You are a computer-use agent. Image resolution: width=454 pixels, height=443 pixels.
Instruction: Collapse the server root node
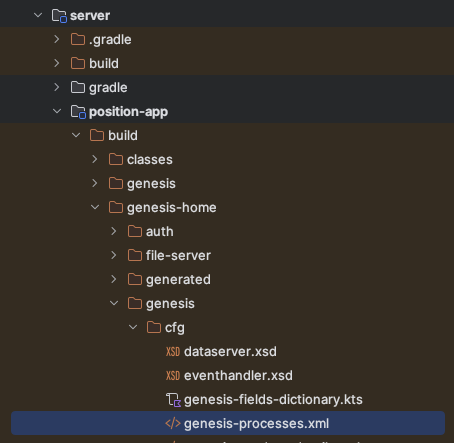click(x=38, y=15)
